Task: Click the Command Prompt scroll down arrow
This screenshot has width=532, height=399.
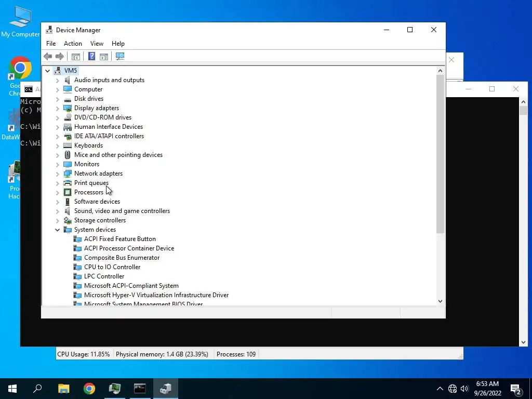Action: click(523, 342)
